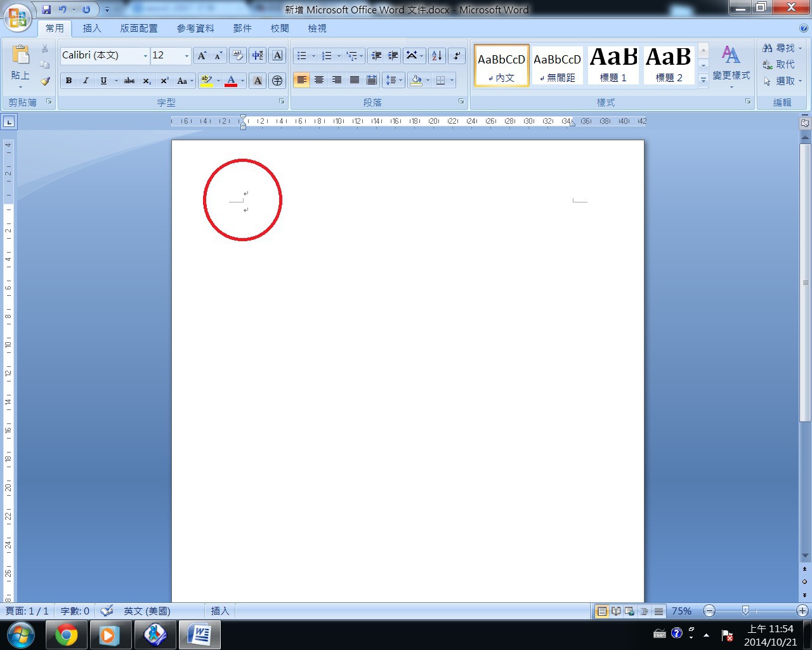
Task: Click the Sort icon in paragraph group
Action: click(436, 56)
